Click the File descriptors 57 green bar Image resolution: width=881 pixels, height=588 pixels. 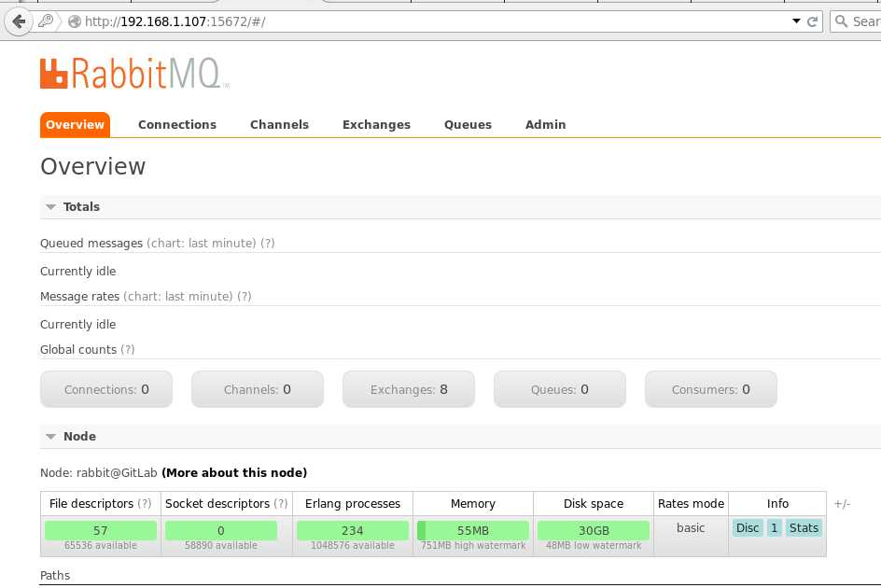tap(101, 530)
